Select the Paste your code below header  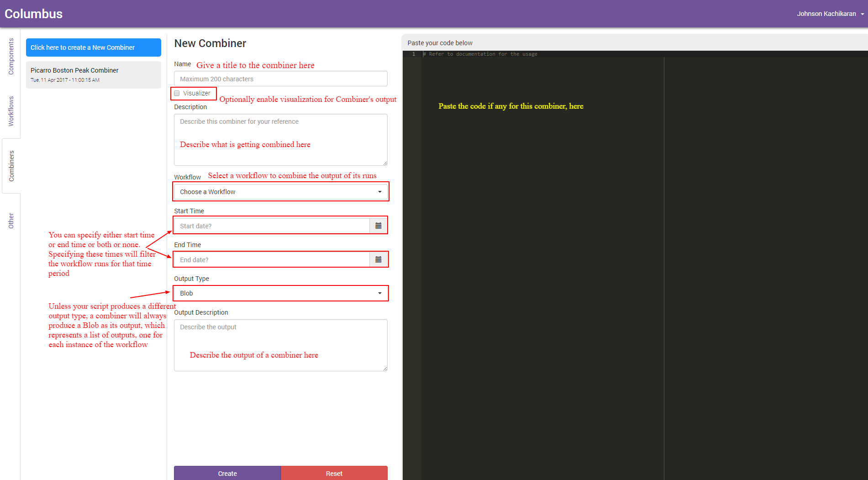pyautogui.click(x=440, y=43)
